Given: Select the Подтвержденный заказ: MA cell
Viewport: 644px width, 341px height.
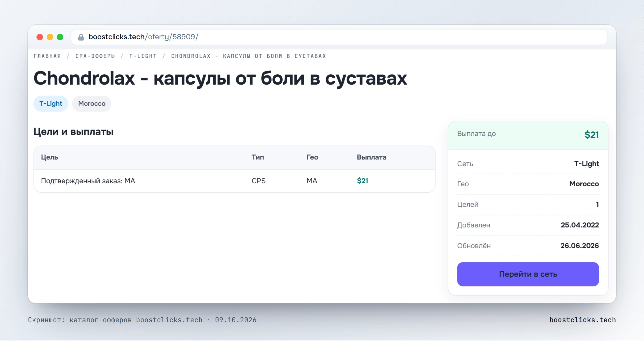Looking at the screenshot, I should click(x=88, y=181).
